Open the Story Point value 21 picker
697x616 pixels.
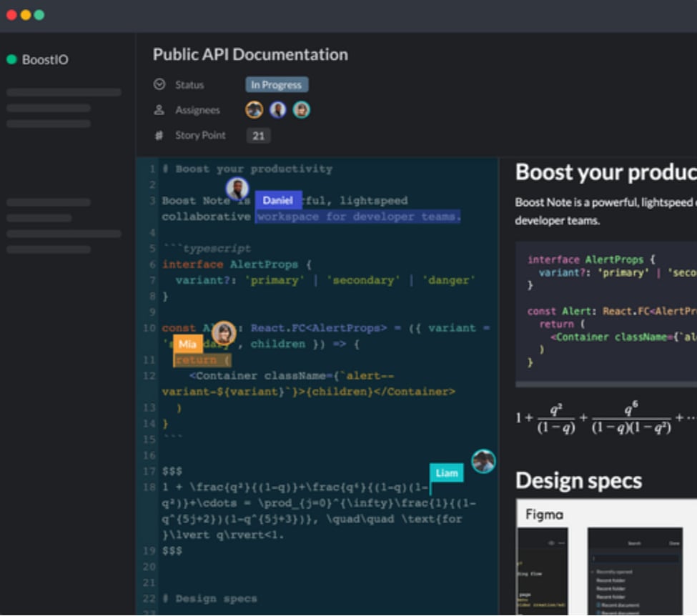click(x=259, y=135)
